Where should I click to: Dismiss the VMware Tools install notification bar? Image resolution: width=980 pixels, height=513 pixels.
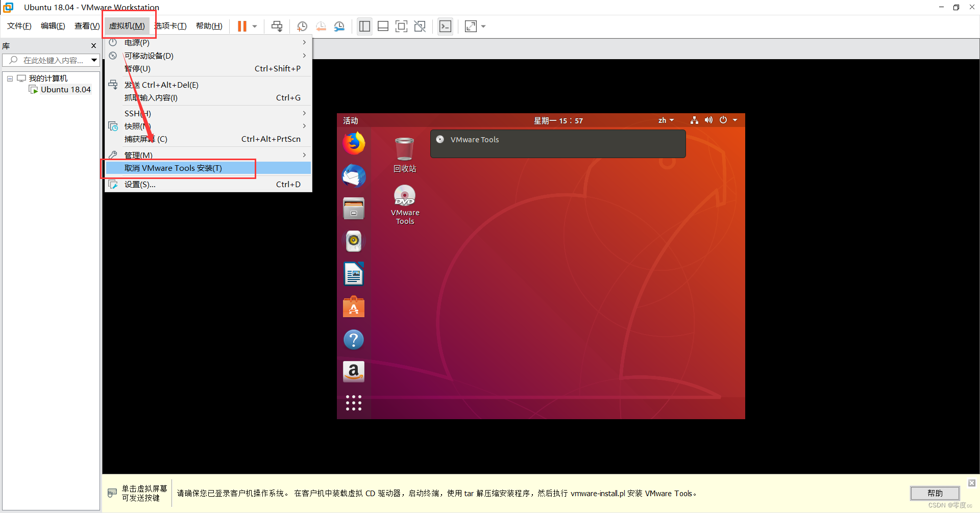pyautogui.click(x=972, y=483)
